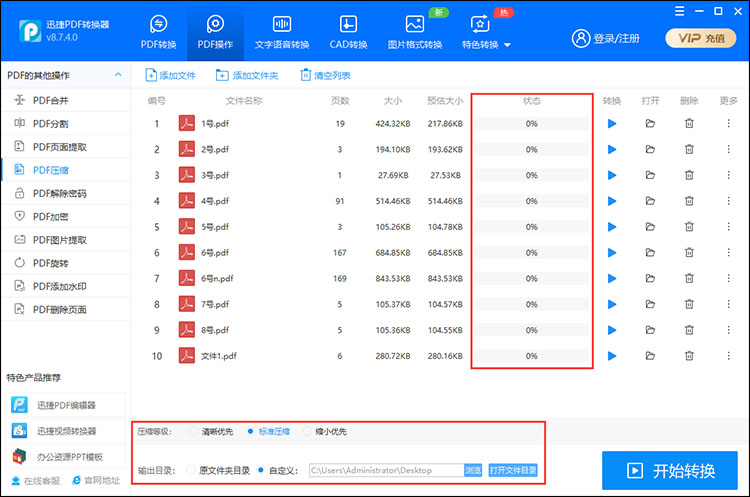750x497 pixels.
Task: Select the 清晰优先 compression option
Action: click(x=211, y=431)
